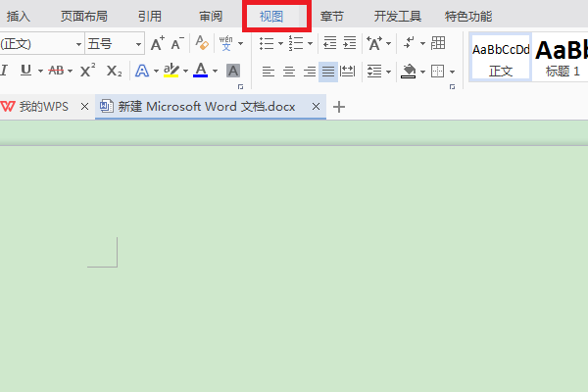Toggle underline formatting

click(x=25, y=71)
